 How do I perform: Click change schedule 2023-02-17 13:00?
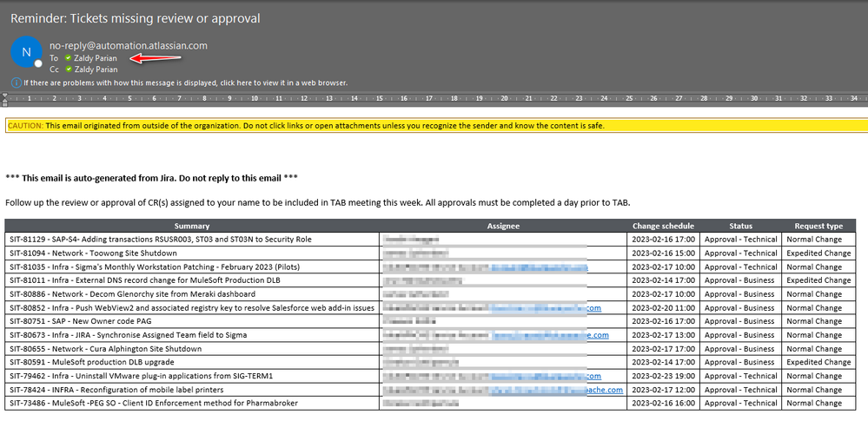tap(663, 335)
